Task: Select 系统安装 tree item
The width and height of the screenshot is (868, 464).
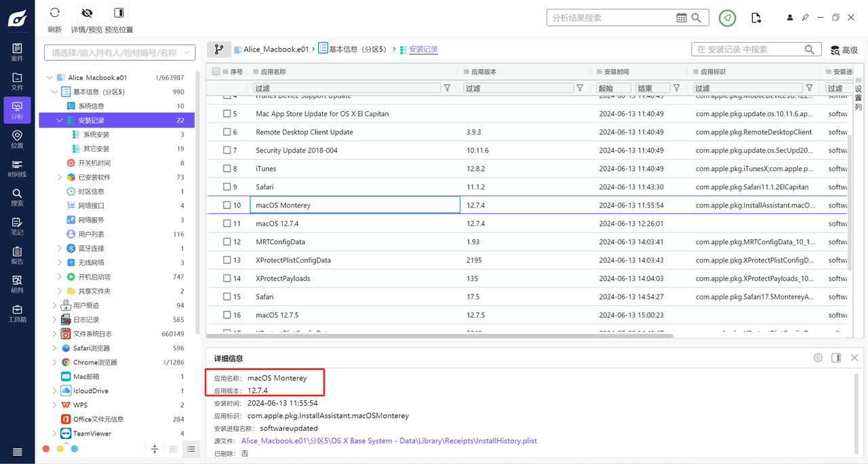Action: 96,134
